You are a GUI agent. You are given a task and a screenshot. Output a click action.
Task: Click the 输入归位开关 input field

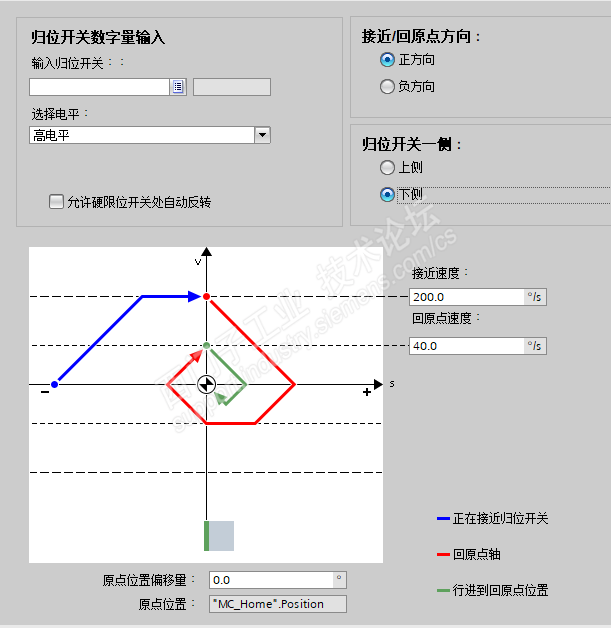point(99,87)
